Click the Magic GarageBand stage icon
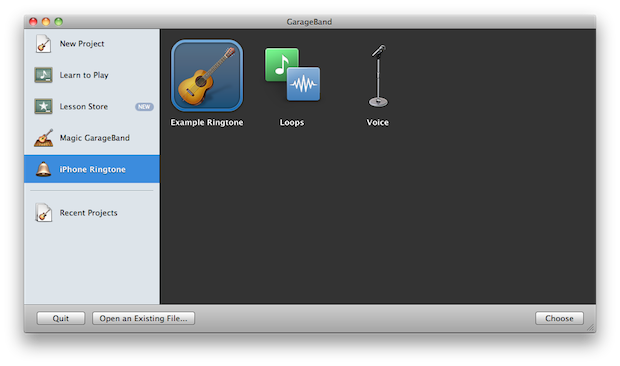Screen dimensions: 620x366 pyautogui.click(x=43, y=138)
